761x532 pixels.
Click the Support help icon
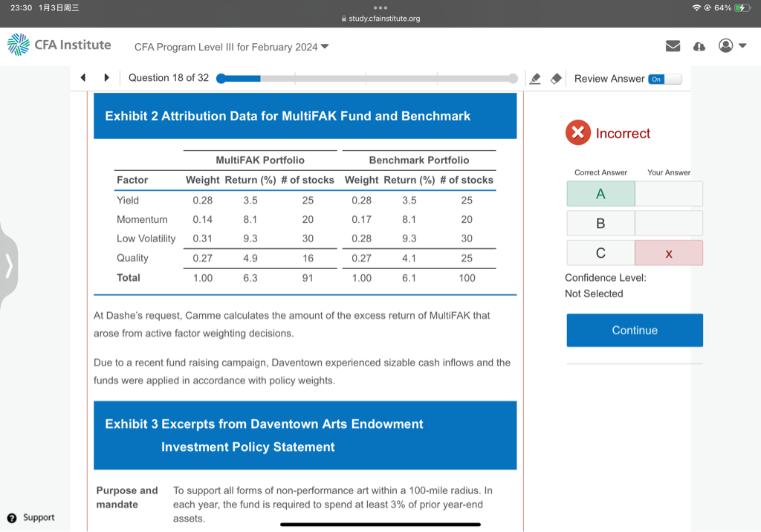coord(12,518)
